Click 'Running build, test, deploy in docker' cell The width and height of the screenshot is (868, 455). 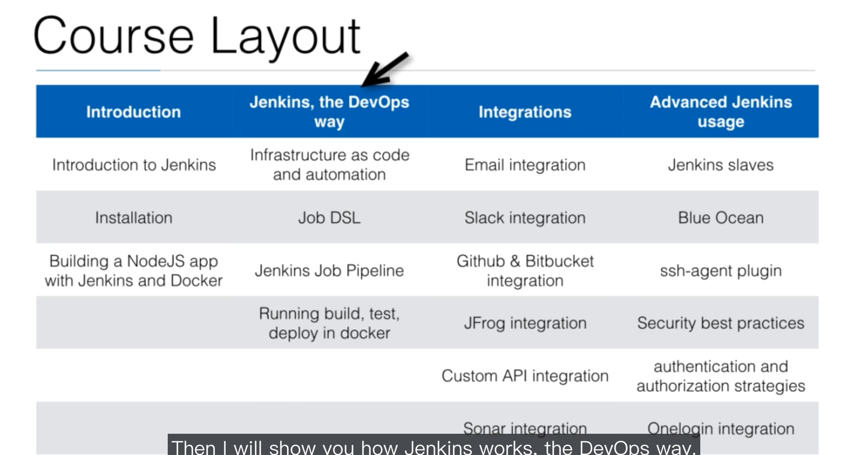point(330,323)
